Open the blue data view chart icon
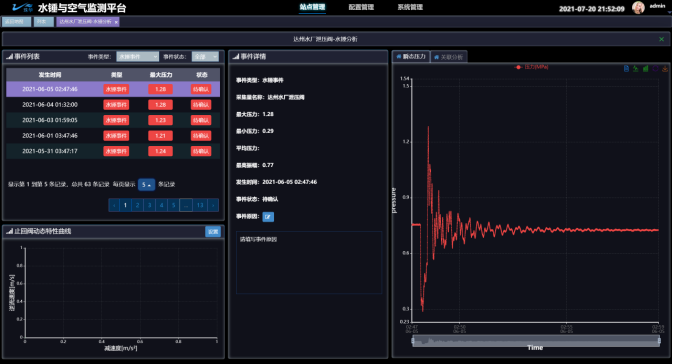This screenshot has width=673, height=364. coord(626,69)
